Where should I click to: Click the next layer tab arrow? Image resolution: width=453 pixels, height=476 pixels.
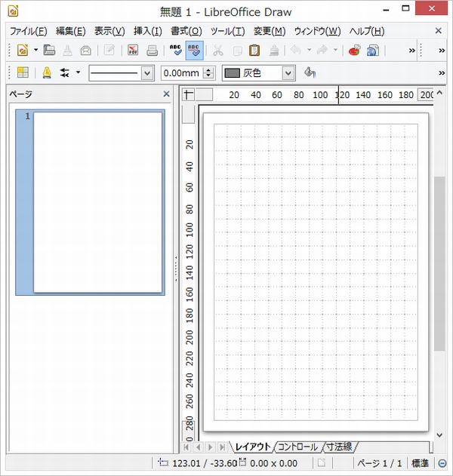[210, 447]
